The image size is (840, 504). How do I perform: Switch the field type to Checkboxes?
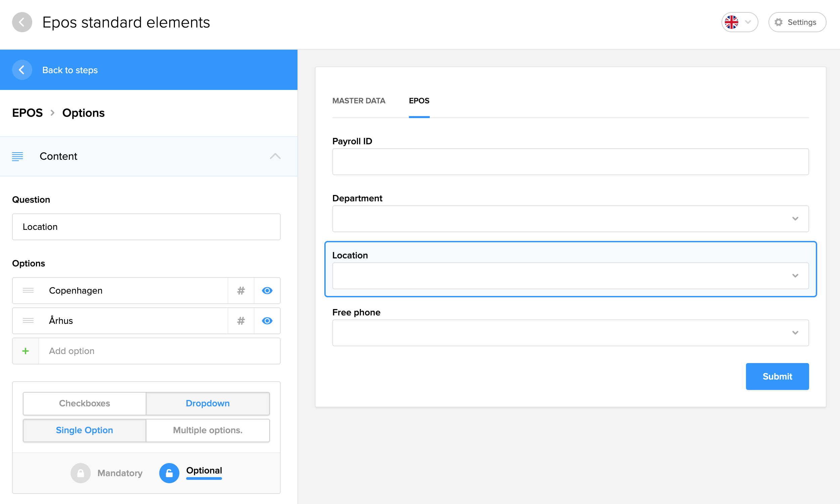(x=84, y=403)
